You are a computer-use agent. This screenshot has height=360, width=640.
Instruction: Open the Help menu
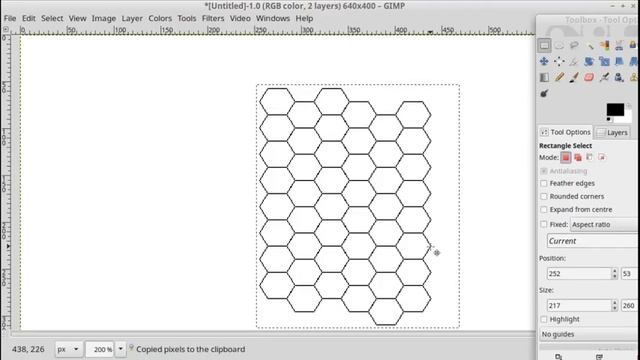tap(304, 18)
